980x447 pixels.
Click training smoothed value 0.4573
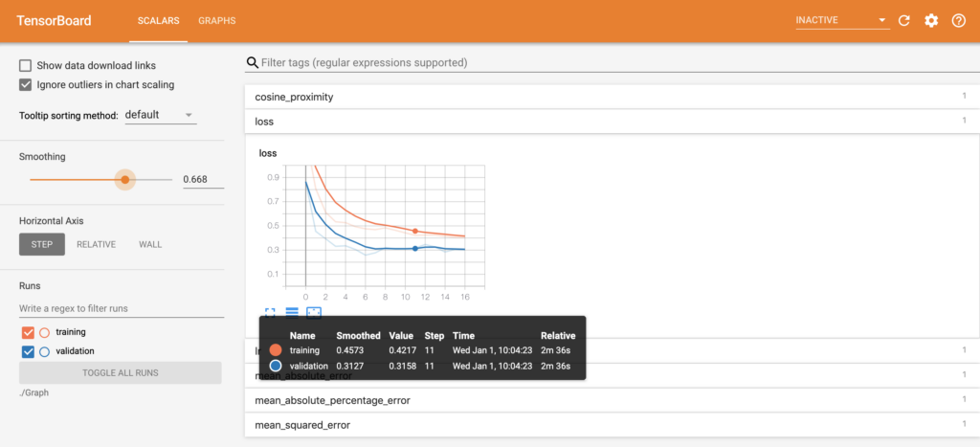pos(348,350)
